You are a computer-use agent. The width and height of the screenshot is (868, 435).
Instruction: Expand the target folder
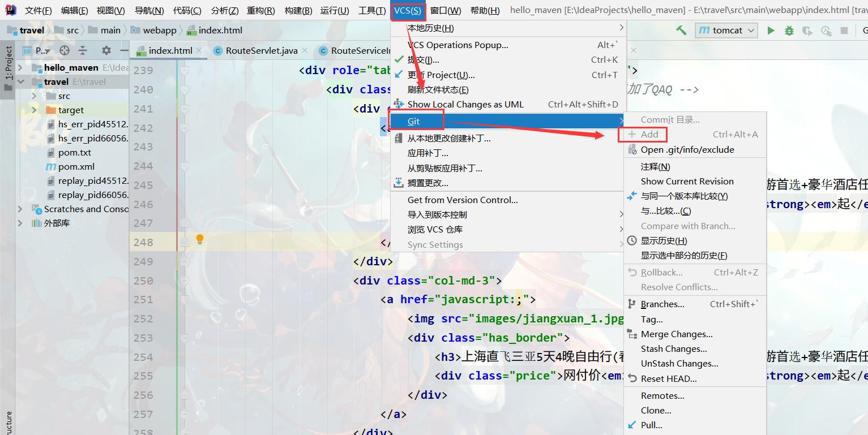click(x=34, y=110)
